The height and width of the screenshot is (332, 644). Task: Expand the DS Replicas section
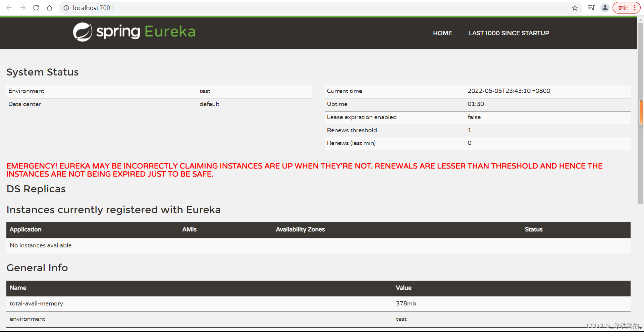(x=36, y=189)
